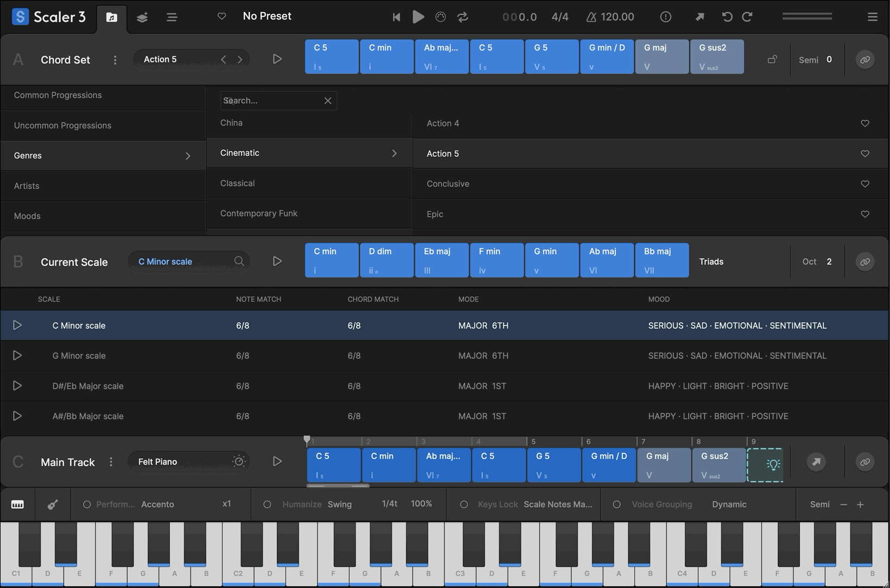Click the record/capture circle icon in transport
This screenshot has width=890, height=588.
click(441, 17)
